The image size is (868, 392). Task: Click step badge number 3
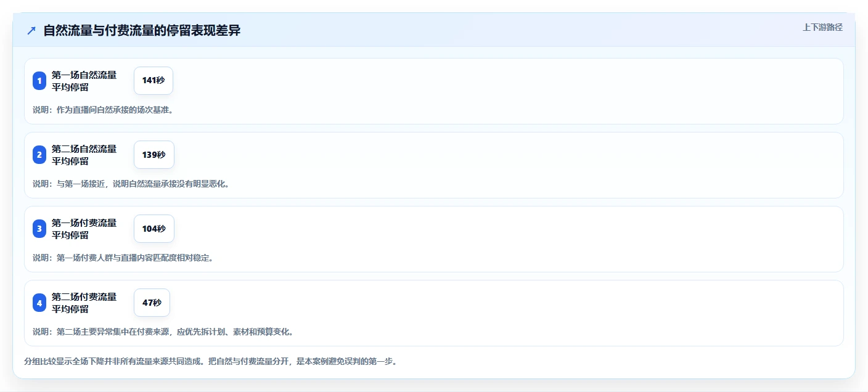39,229
